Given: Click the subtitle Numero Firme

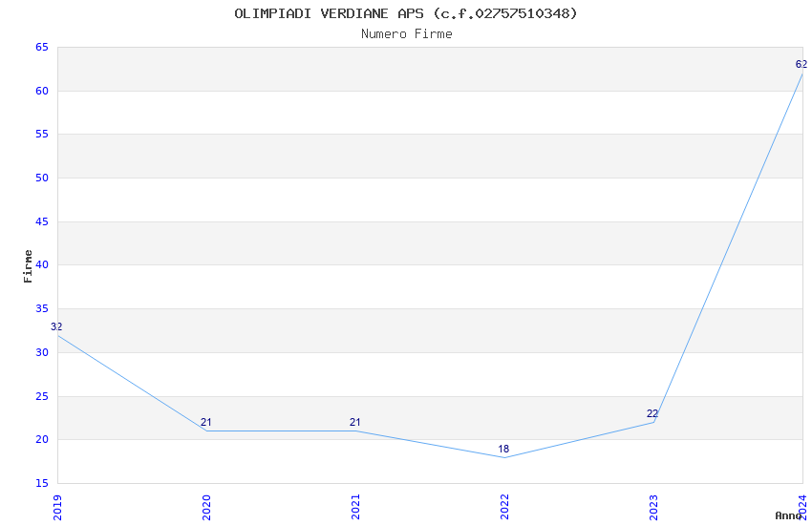Looking at the screenshot, I should click(407, 34).
